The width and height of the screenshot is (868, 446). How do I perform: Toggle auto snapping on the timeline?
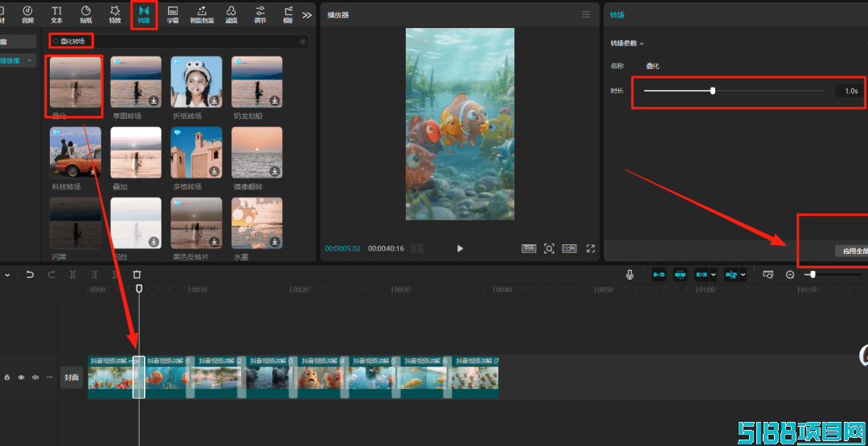pos(681,274)
